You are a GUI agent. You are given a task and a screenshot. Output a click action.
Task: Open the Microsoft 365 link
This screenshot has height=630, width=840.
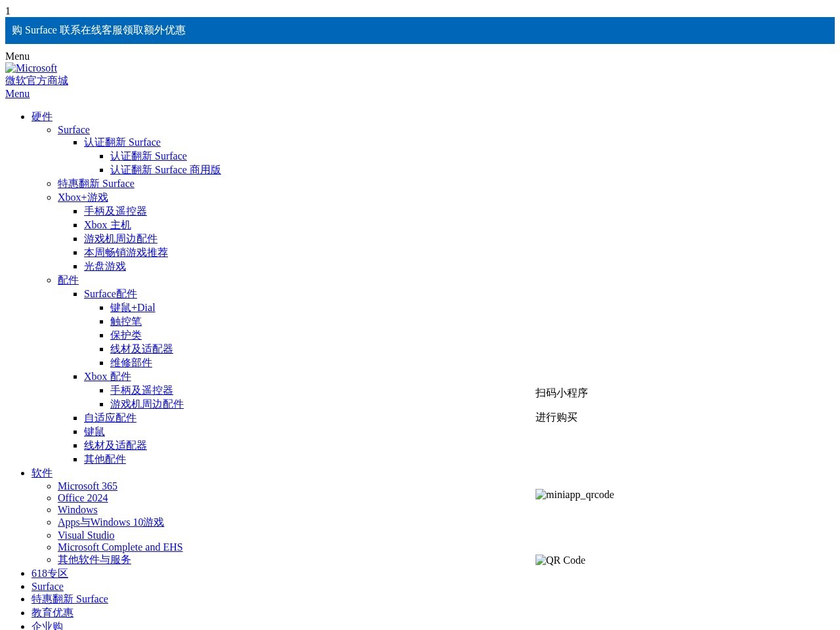click(x=87, y=486)
